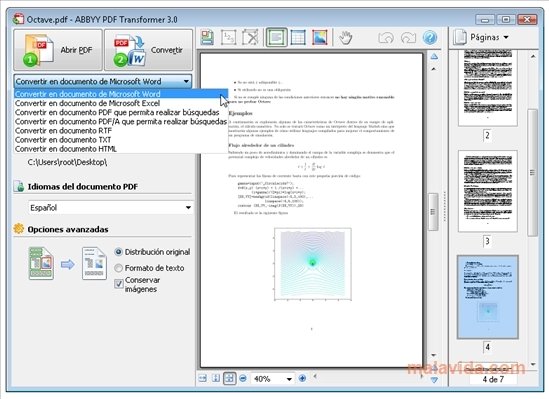The width and height of the screenshot is (549, 399).
Task: Toggle the Conservar imágenes checkbox
Action: (x=119, y=283)
